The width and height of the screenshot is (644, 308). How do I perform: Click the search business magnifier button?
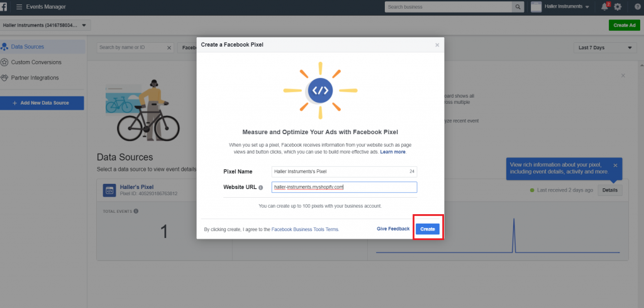pos(518,6)
